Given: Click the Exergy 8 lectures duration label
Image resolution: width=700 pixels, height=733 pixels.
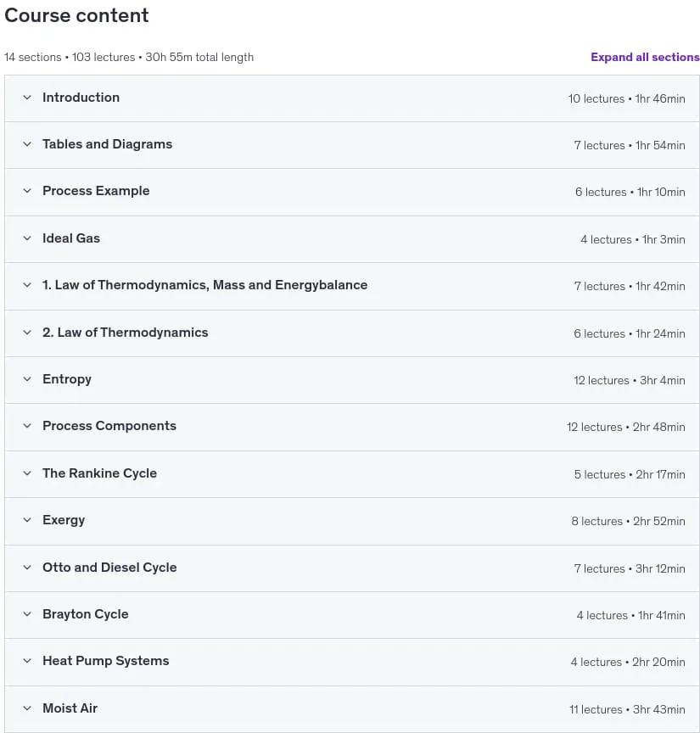Looking at the screenshot, I should pyautogui.click(x=628, y=521).
